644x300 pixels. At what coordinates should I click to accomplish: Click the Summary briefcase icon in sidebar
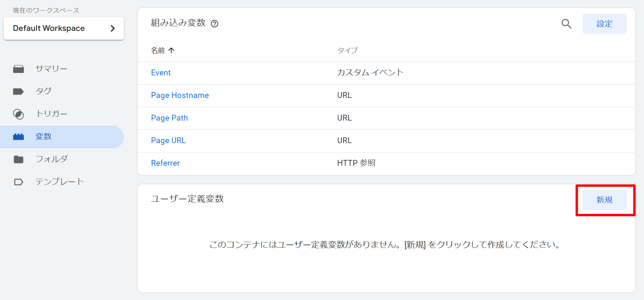(x=19, y=69)
